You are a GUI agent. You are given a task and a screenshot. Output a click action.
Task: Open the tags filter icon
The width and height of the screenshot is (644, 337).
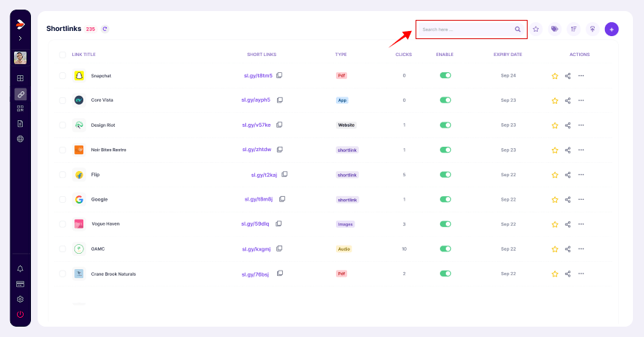point(554,29)
